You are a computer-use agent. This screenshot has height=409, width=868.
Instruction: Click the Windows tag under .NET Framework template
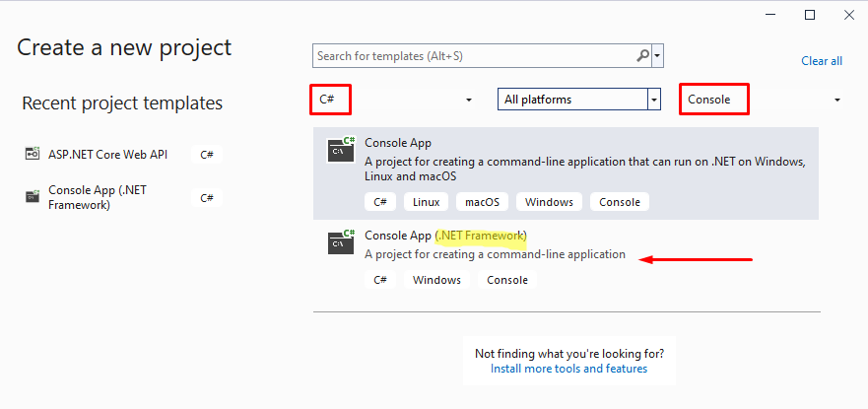(x=436, y=280)
